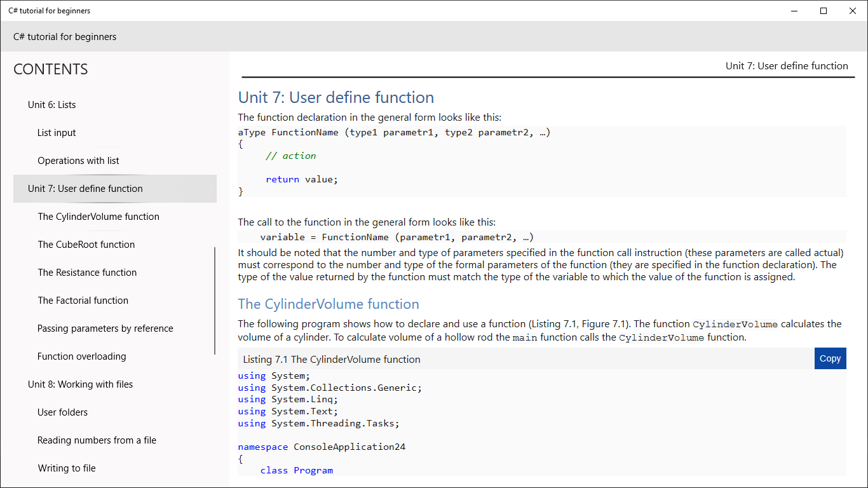Screen dimensions: 868x488
Task: Select List input in contents
Action: pyautogui.click(x=57, y=133)
